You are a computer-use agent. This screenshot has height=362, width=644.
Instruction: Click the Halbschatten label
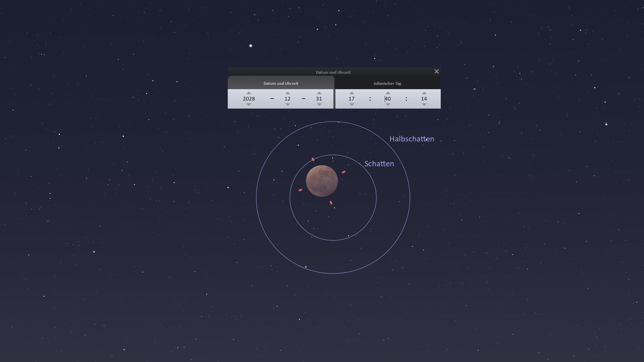412,139
